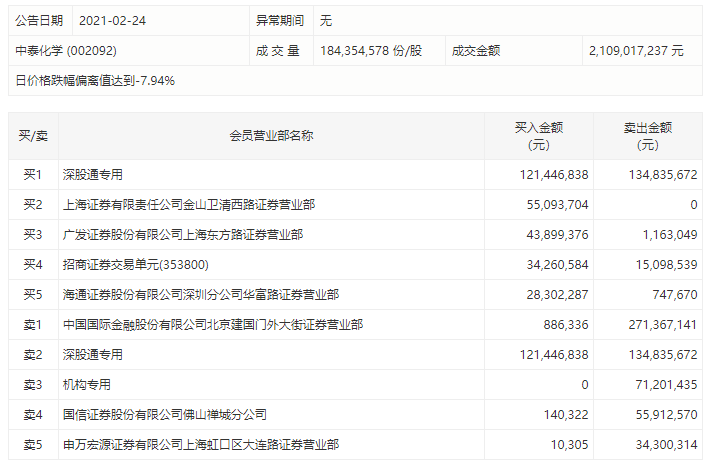
Task: Select 国信证券股份有限公司佛山禅城分公司
Action: (165, 415)
